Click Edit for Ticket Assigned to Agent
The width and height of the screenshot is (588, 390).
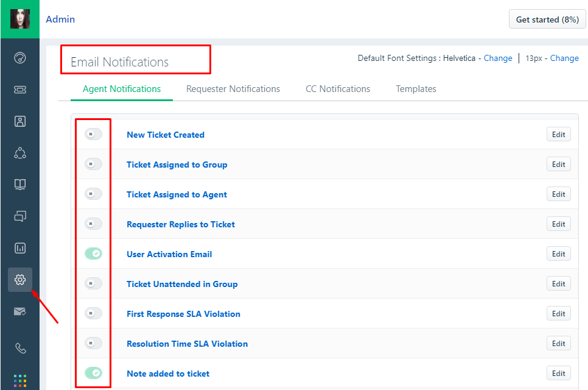pyautogui.click(x=558, y=194)
